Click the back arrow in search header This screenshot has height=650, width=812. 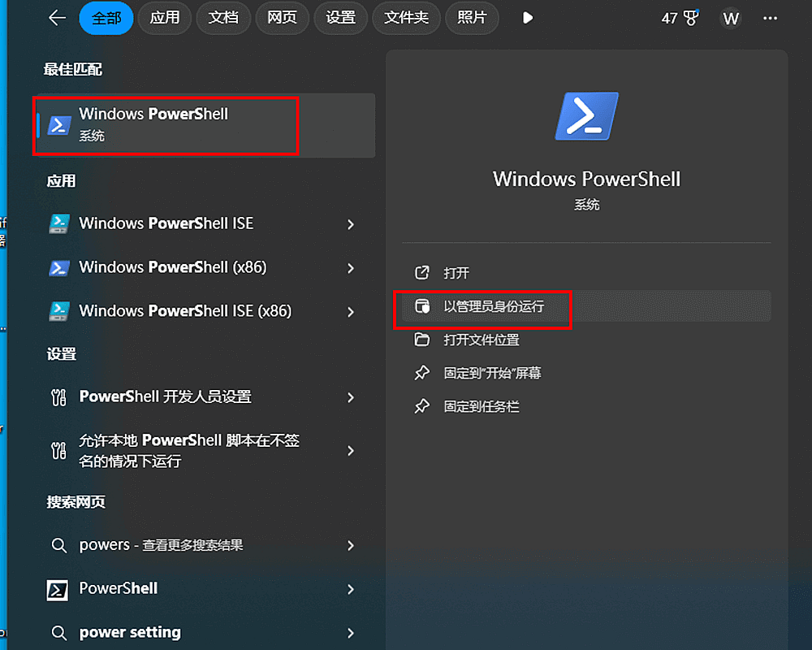[57, 18]
